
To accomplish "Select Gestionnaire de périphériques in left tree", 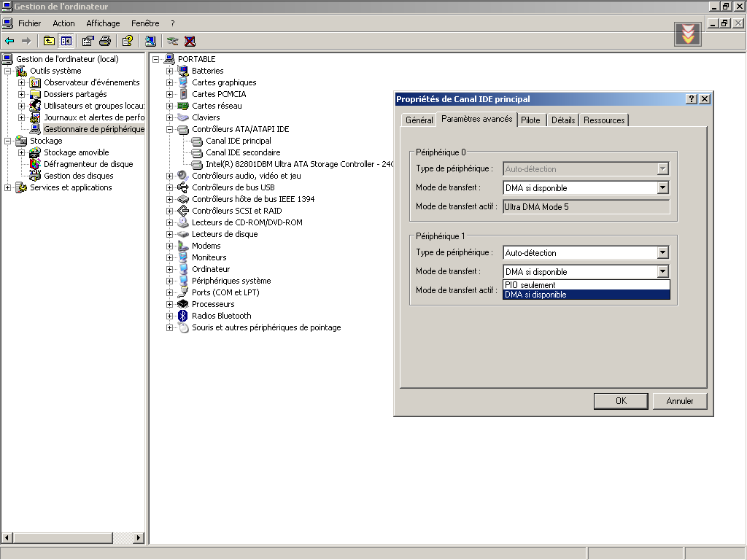I will pos(94,129).
